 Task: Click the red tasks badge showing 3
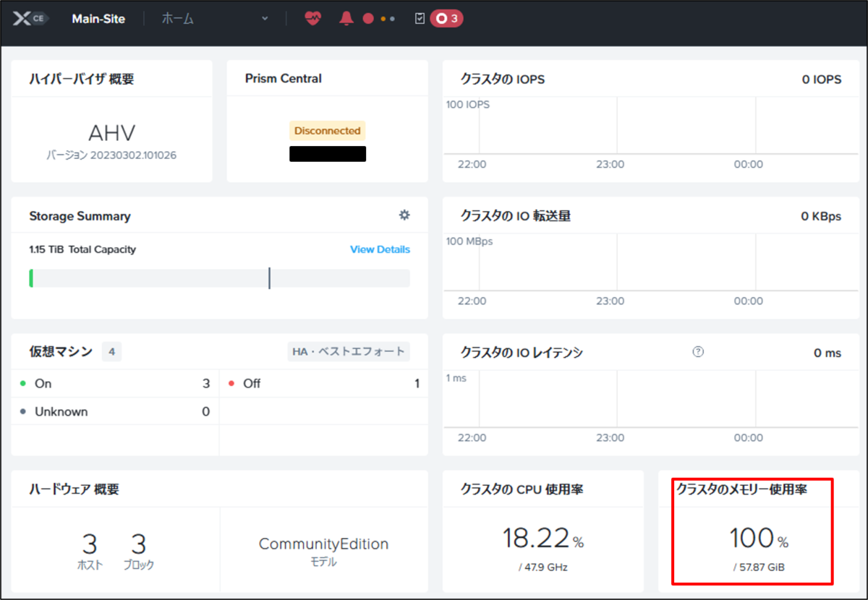point(446,19)
